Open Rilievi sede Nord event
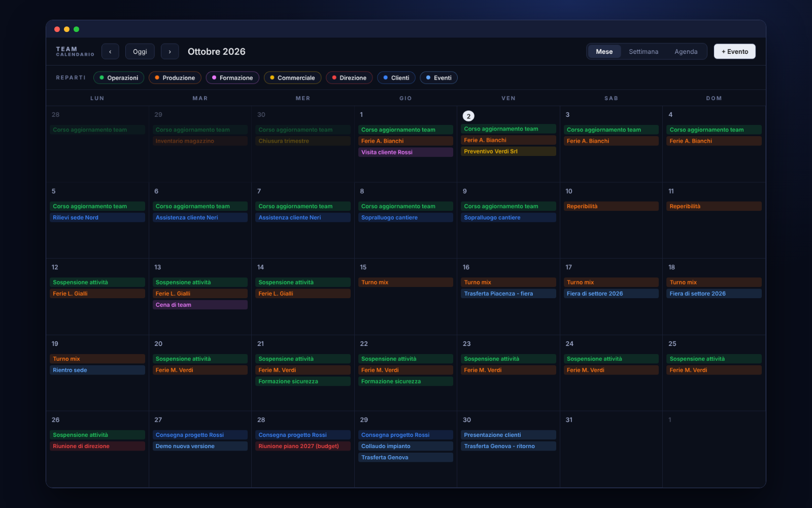The image size is (812, 508). (x=97, y=217)
